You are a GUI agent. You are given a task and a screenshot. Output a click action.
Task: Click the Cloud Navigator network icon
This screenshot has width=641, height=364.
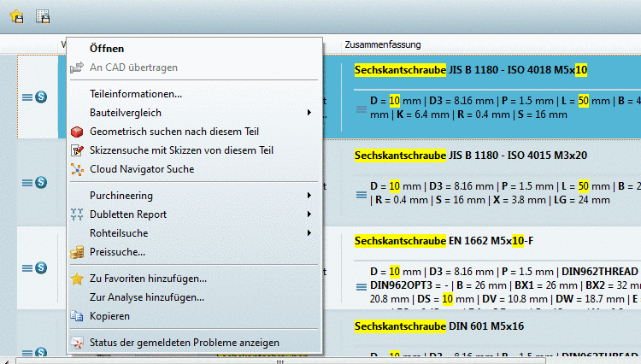tap(77, 169)
